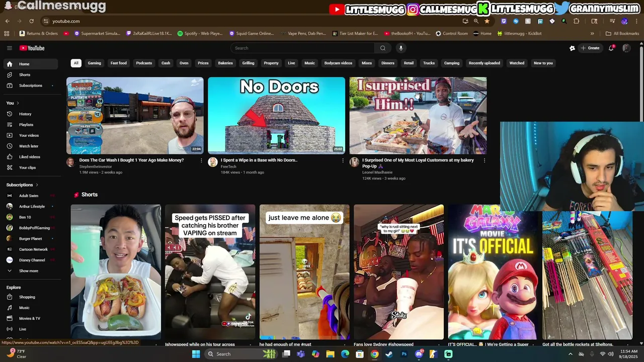Select the Recently uploaded filter chip
The width and height of the screenshot is (644, 362).
pyautogui.click(x=485, y=63)
